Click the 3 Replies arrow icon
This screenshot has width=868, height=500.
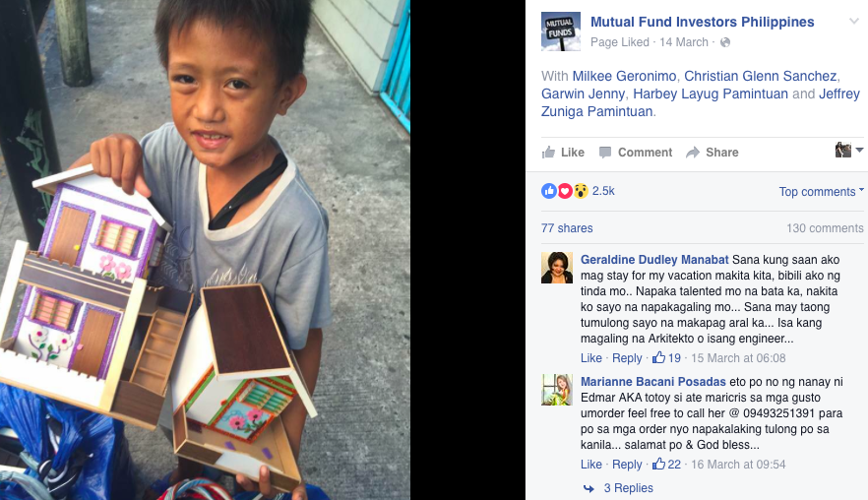pyautogui.click(x=589, y=488)
